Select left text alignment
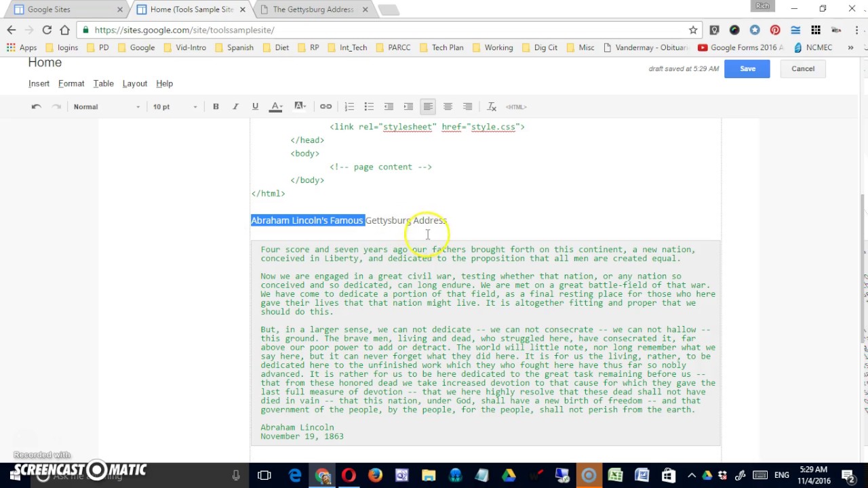This screenshot has width=868, height=488. tap(428, 106)
